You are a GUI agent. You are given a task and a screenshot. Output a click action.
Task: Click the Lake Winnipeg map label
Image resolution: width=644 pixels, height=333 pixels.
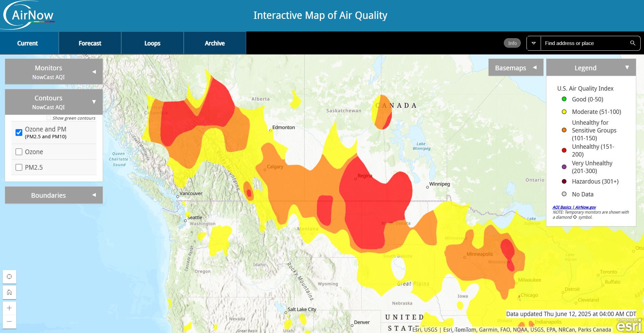421,146
